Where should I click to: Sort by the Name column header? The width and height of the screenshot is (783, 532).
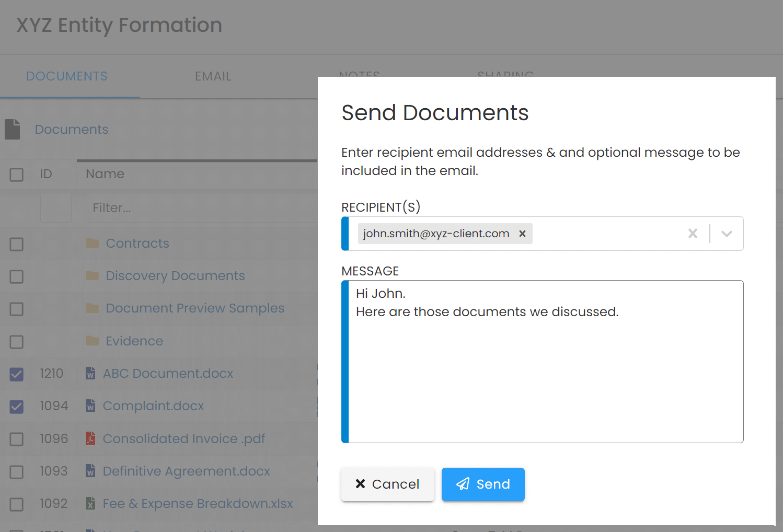tap(105, 174)
